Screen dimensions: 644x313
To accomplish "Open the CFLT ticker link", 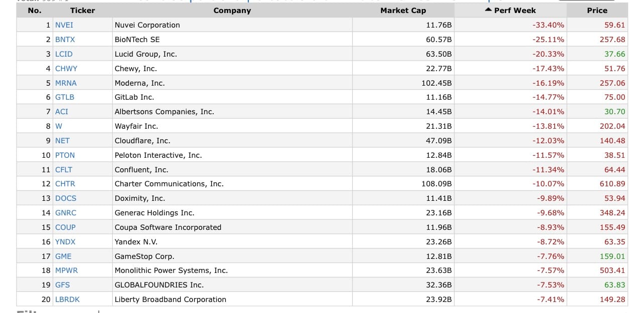I will [64, 170].
